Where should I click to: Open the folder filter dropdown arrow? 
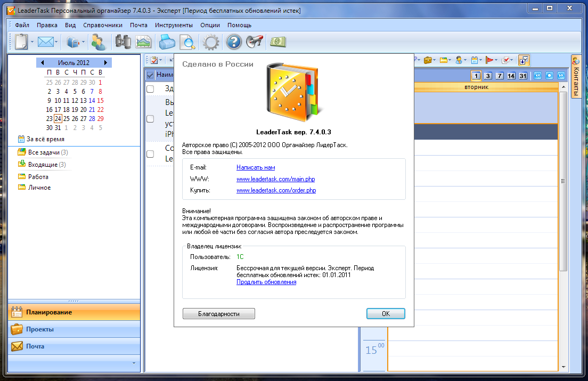[450, 60]
